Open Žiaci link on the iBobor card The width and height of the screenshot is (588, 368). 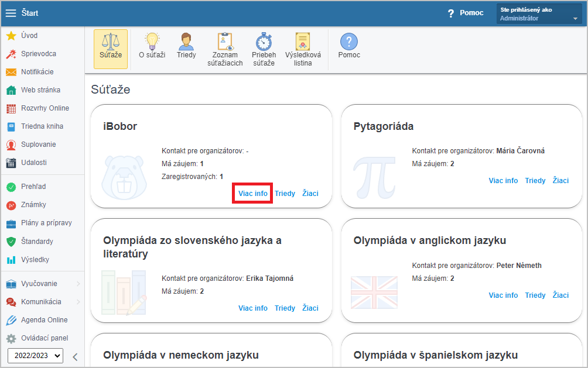(310, 194)
